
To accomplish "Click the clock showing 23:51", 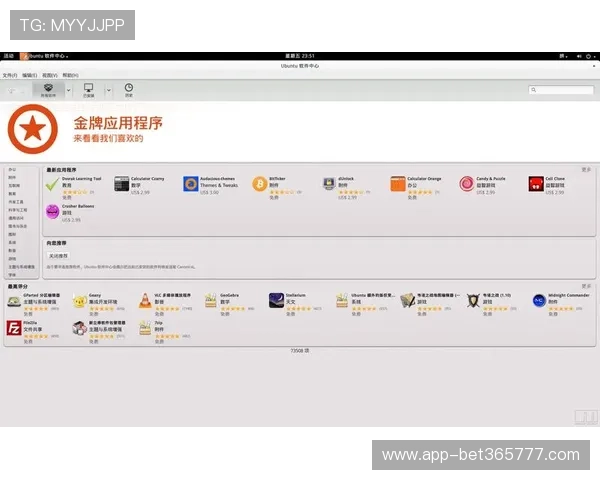I will click(300, 56).
